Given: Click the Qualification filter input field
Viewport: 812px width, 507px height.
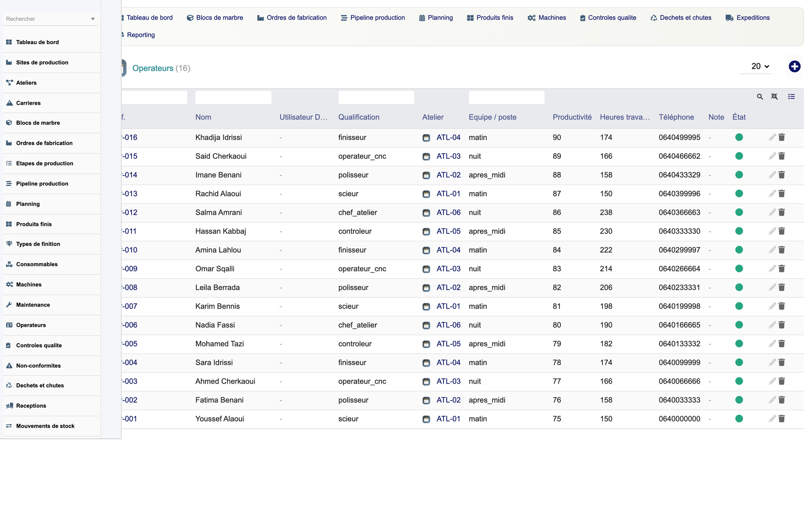Looking at the screenshot, I should tap(376, 98).
